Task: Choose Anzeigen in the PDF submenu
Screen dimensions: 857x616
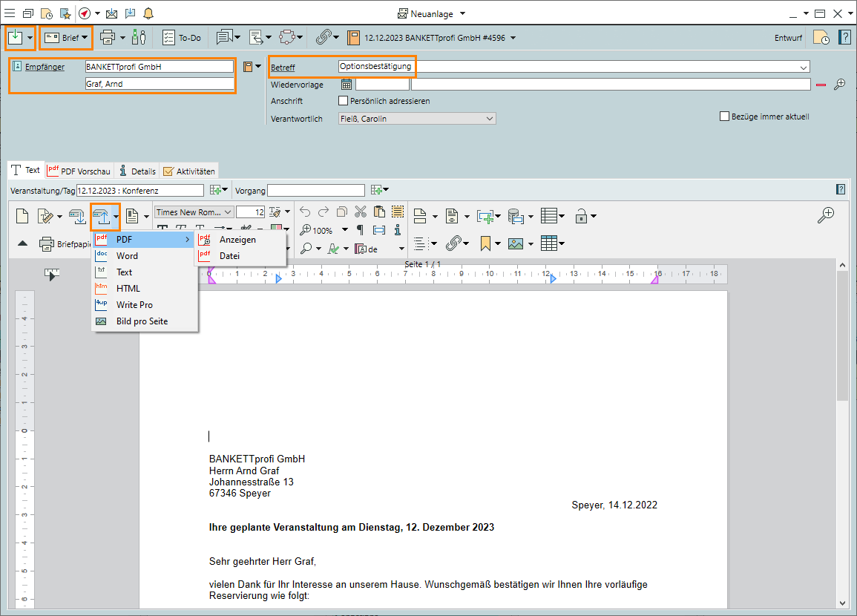Action: point(237,240)
